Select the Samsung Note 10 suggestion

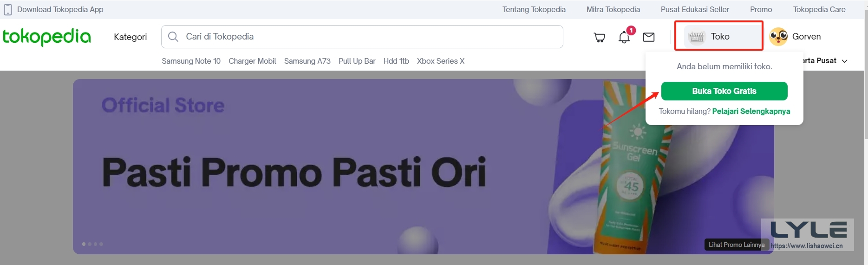tap(191, 61)
